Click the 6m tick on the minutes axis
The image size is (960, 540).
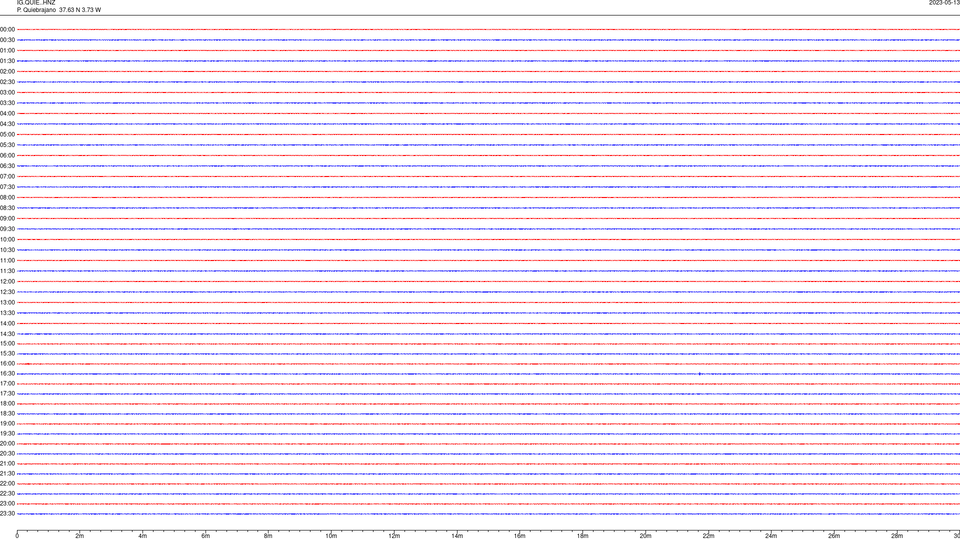(205, 536)
